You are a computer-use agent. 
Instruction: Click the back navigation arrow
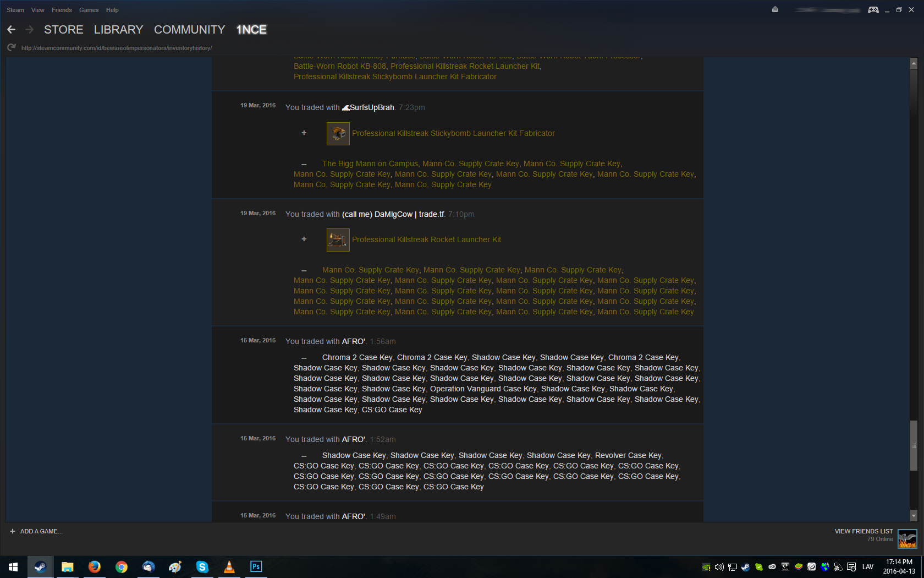pos(12,30)
